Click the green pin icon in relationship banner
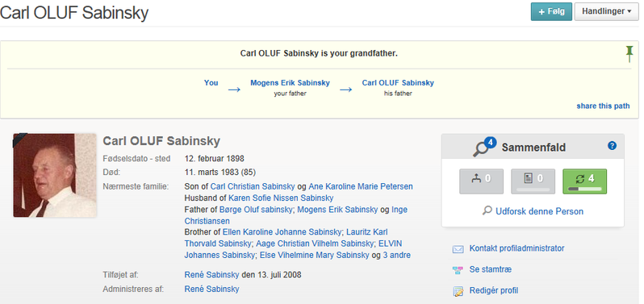Image resolution: width=644 pixels, height=304 pixels. (629, 54)
